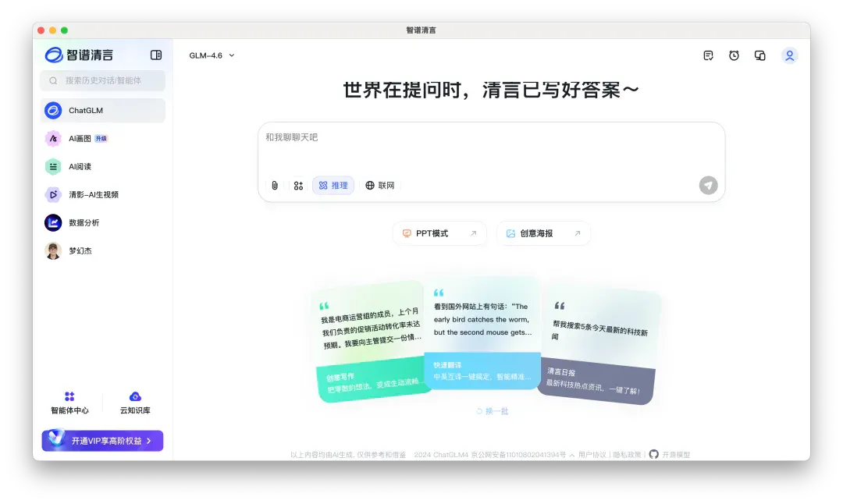Select the 快速翻译 suggestion card
This screenshot has height=504, width=843.
[482, 333]
